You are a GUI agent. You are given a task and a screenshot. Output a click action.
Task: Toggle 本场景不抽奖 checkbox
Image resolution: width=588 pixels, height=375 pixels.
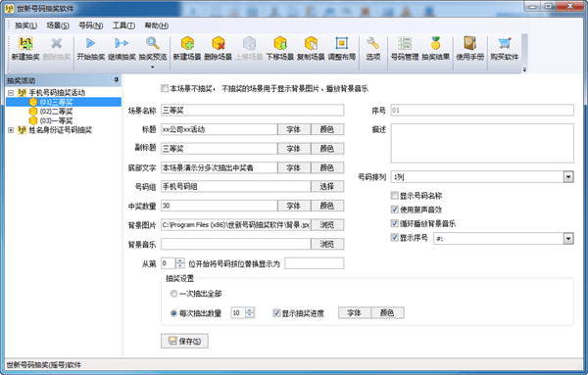tap(165, 88)
